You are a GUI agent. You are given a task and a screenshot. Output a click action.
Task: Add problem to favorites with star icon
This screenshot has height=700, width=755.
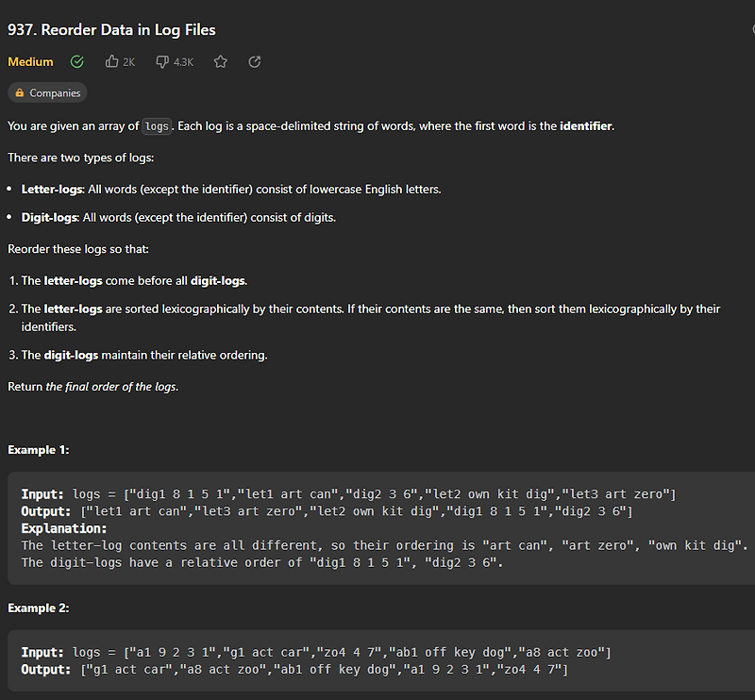[x=221, y=61]
